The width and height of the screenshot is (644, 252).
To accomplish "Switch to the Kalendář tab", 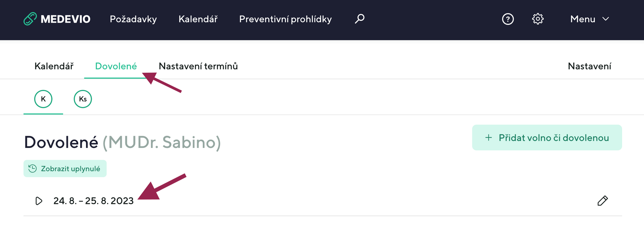I will point(54,66).
